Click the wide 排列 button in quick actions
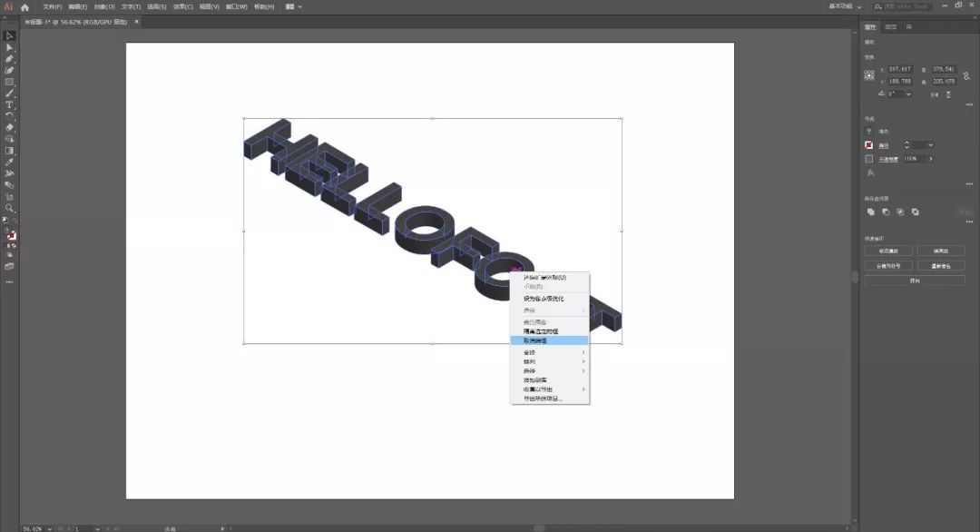980x532 pixels. [914, 281]
